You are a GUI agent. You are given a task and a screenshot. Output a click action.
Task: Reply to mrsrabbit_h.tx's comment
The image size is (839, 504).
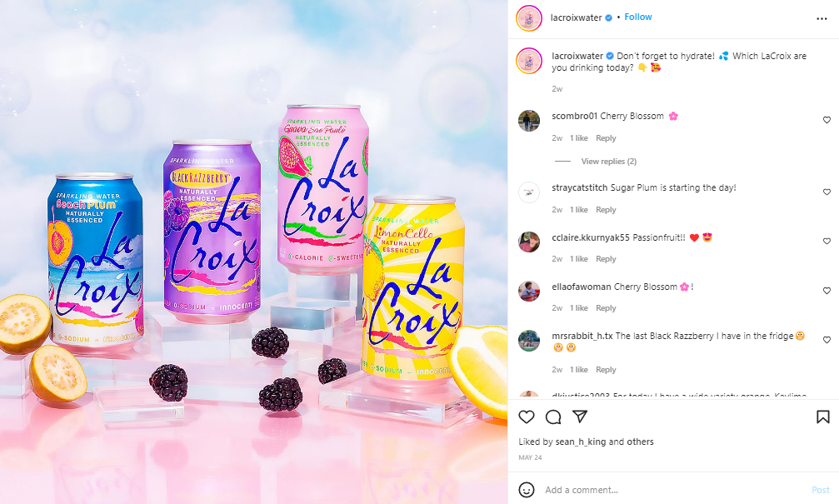pos(606,370)
